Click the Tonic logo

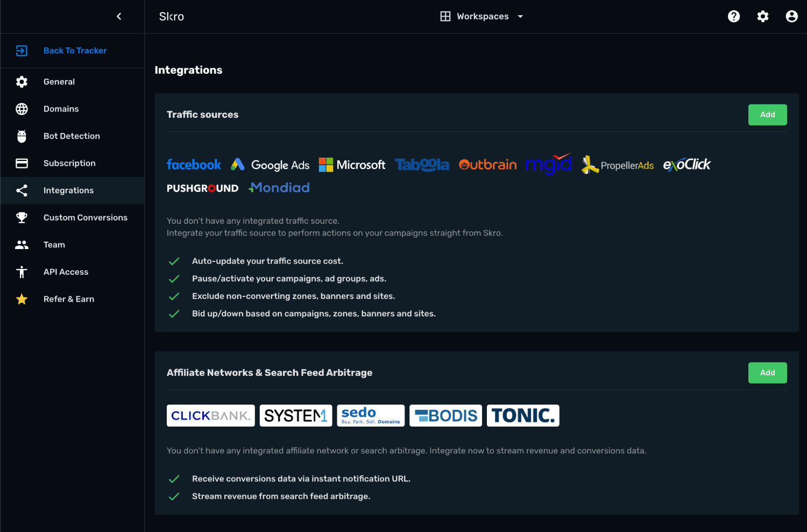tap(523, 416)
